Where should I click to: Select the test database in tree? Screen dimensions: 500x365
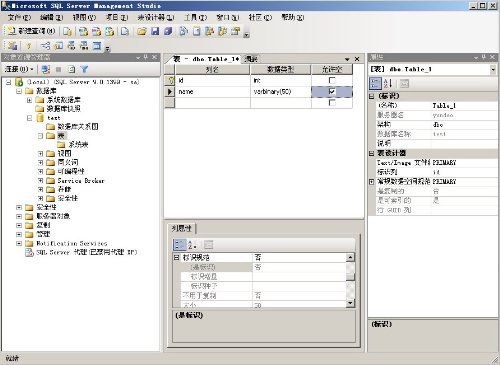[53, 118]
